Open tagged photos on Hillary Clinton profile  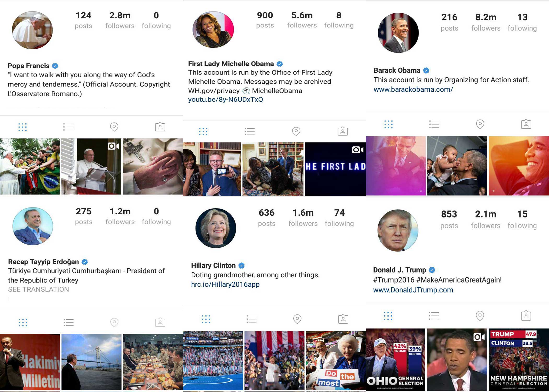(x=343, y=319)
